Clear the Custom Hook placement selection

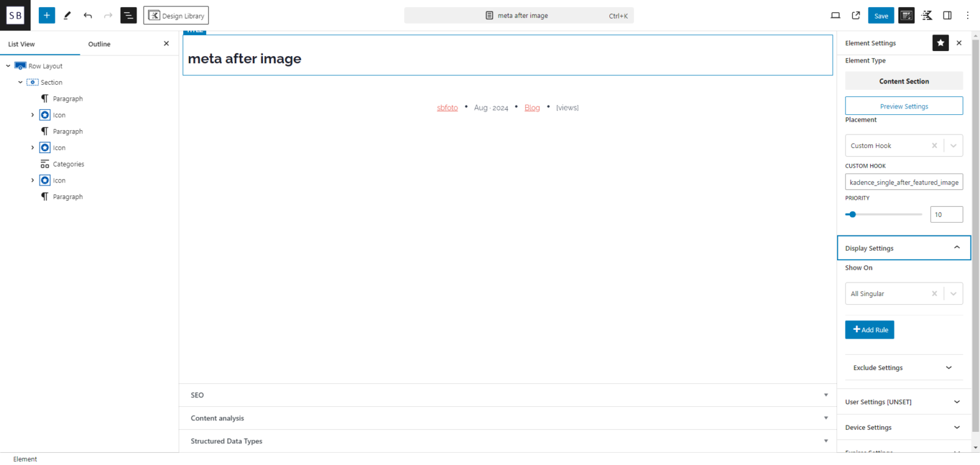[x=935, y=145]
